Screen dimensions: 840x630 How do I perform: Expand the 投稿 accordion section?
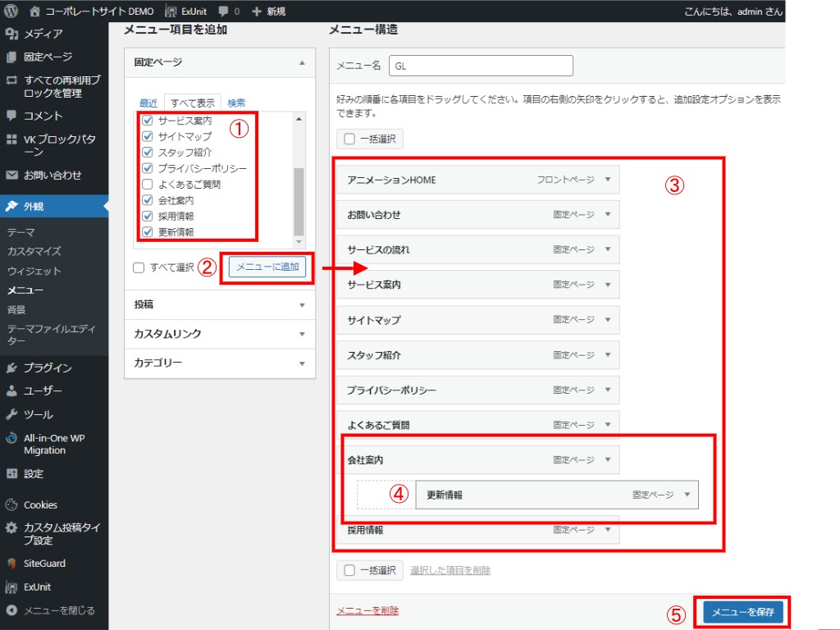pos(301,305)
